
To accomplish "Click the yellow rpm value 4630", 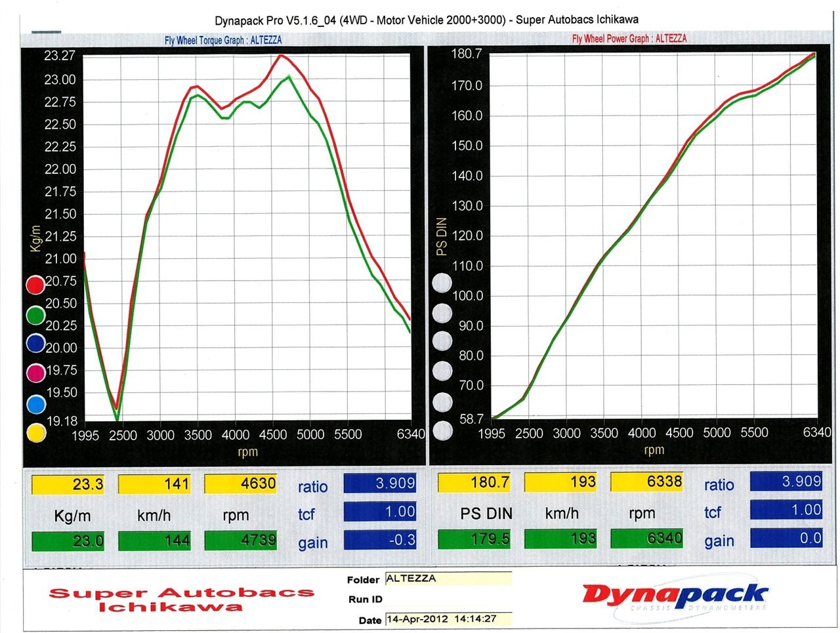I will 240,483.
